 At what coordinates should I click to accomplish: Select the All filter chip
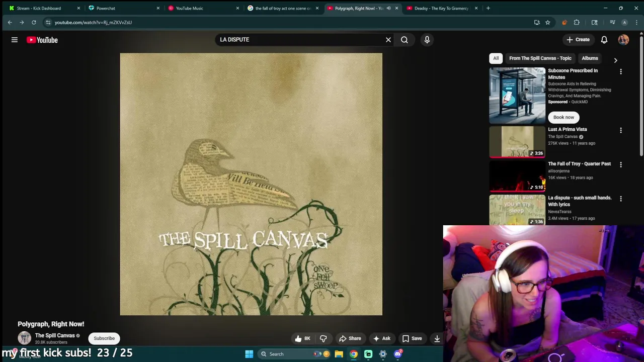click(496, 58)
